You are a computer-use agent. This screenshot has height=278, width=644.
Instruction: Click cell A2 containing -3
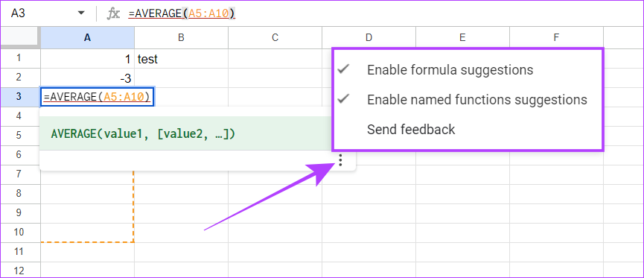[87, 78]
